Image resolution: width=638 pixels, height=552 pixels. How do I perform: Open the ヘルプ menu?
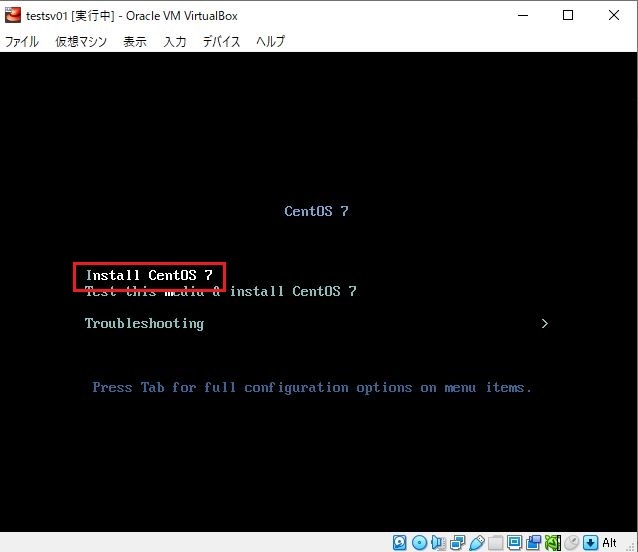click(271, 41)
